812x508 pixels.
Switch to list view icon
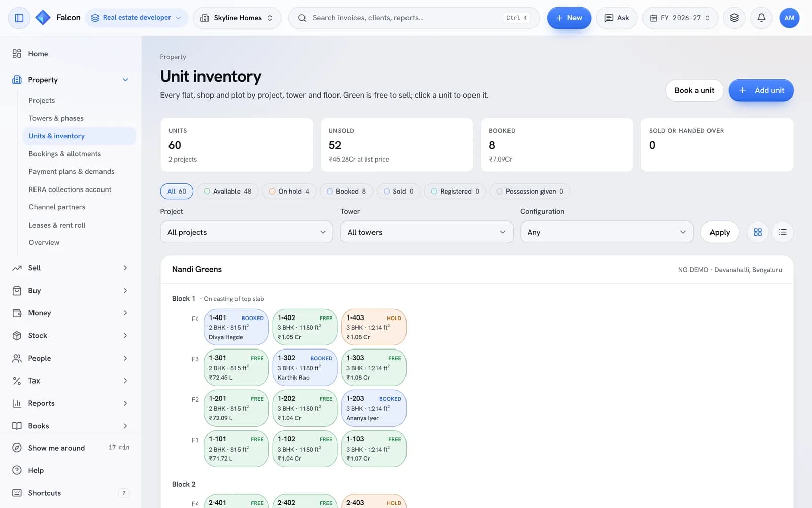(x=783, y=232)
